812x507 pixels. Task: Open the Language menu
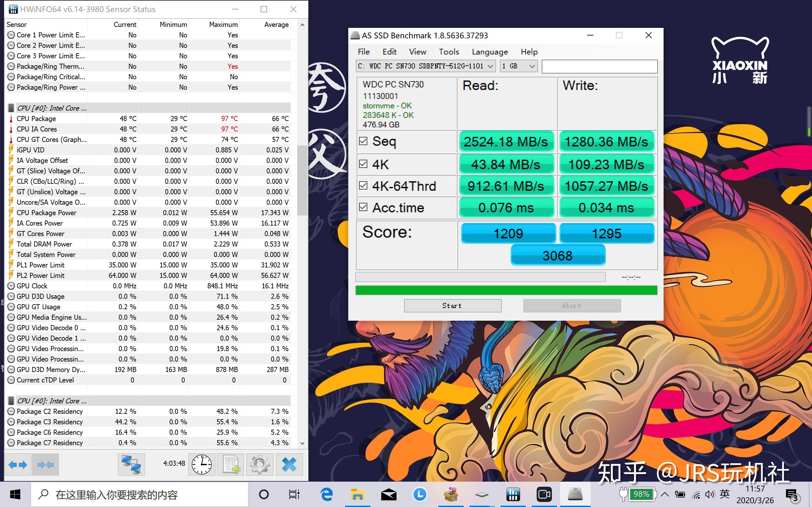[489, 52]
